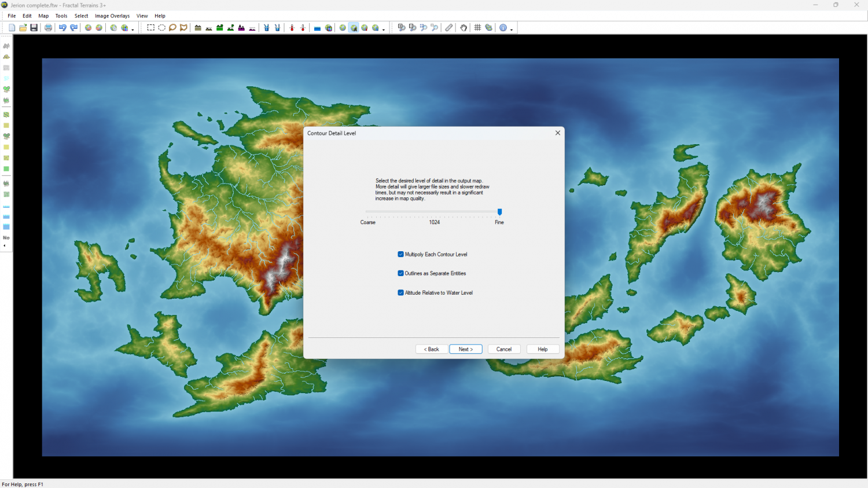Expand dropdown arrow next to color globe icon
The width and height of the screenshot is (868, 488).
pyautogui.click(x=133, y=30)
